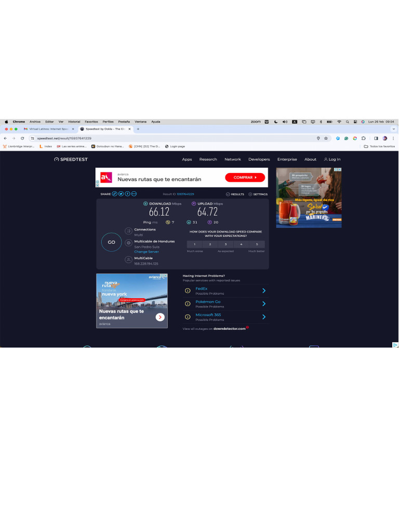Start a new test with GO
Image resolution: width=399 pixels, height=532 pixels.
tap(111, 242)
